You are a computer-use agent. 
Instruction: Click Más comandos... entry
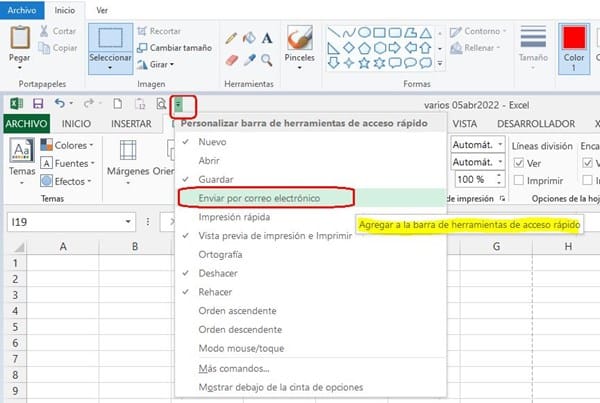pos(310,369)
